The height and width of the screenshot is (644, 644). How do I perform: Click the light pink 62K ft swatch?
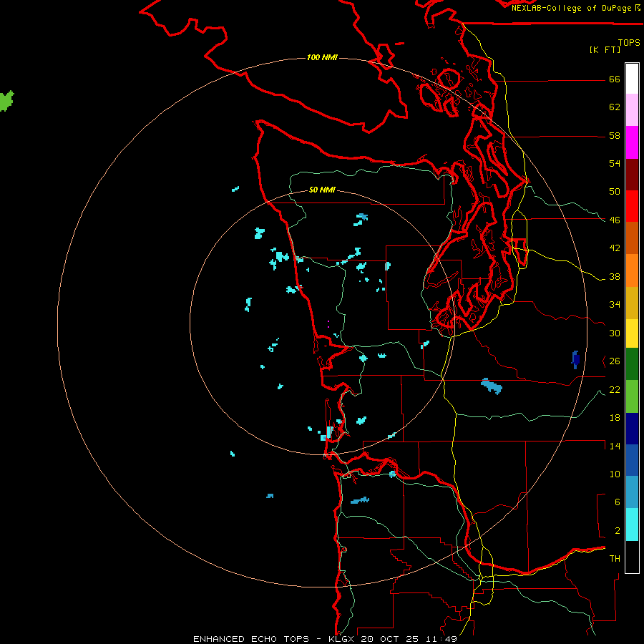(x=632, y=110)
